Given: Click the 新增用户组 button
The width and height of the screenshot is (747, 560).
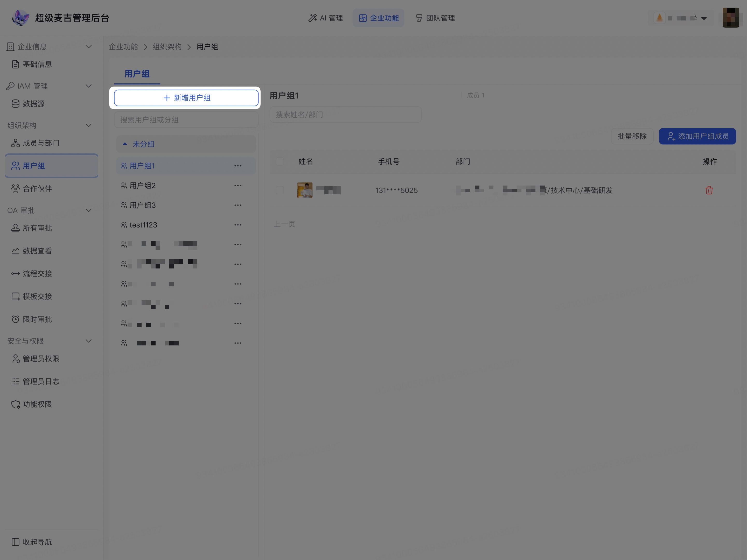Looking at the screenshot, I should tap(186, 98).
